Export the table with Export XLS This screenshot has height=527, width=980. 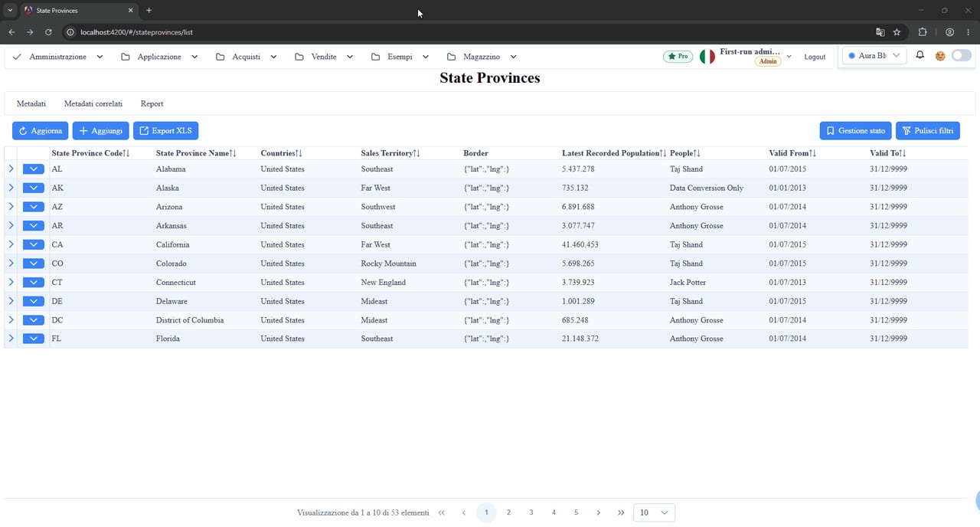tap(165, 131)
